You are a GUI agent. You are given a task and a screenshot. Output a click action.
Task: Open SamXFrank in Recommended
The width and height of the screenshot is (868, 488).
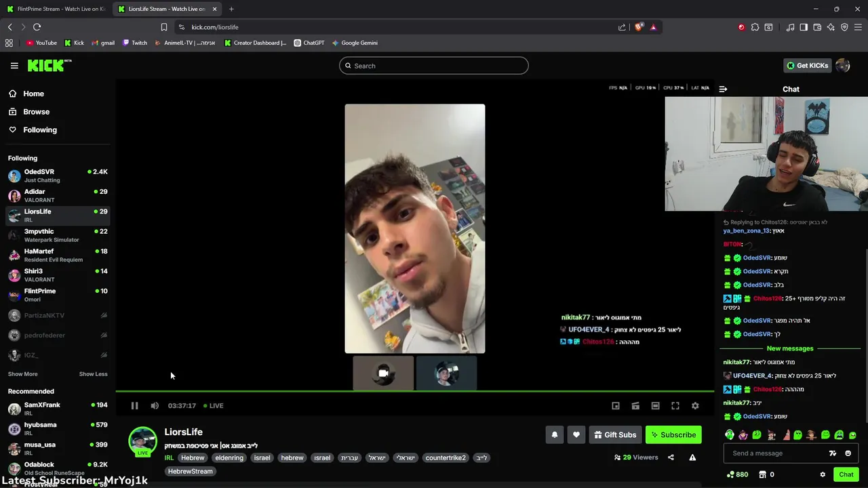click(x=58, y=409)
